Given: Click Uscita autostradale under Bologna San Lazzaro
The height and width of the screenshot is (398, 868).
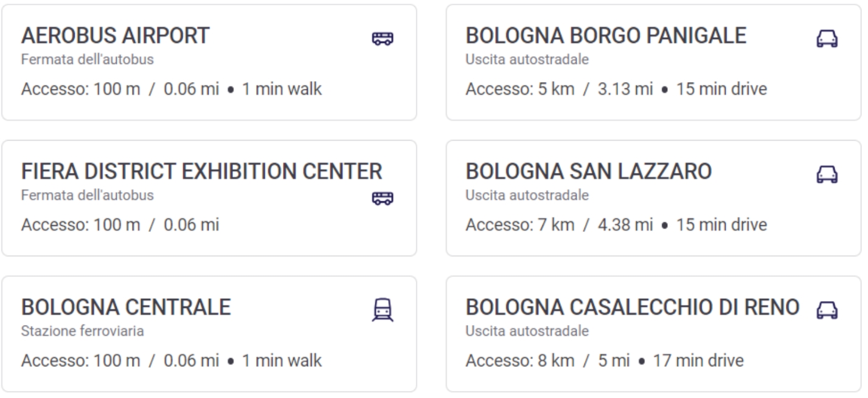Looking at the screenshot, I should pyautogui.click(x=527, y=196).
